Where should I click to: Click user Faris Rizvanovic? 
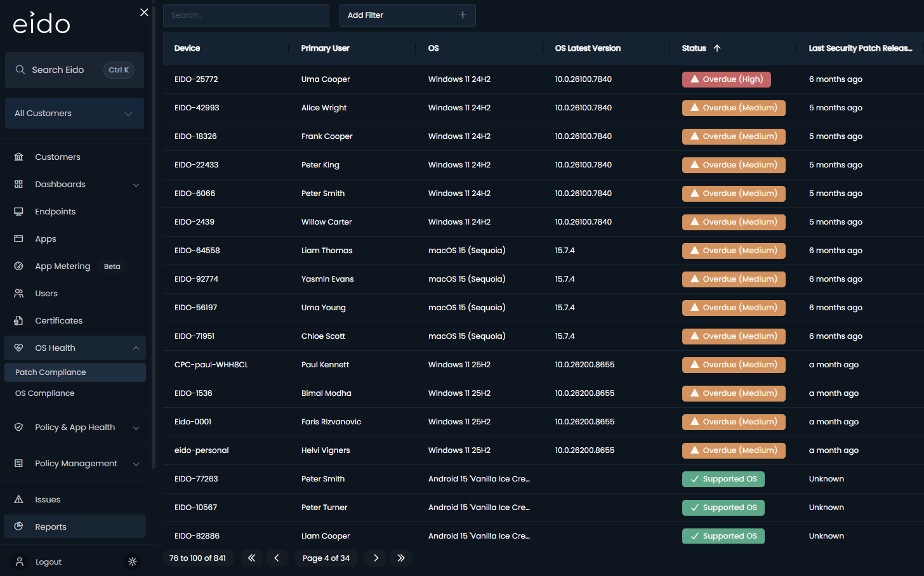point(331,422)
